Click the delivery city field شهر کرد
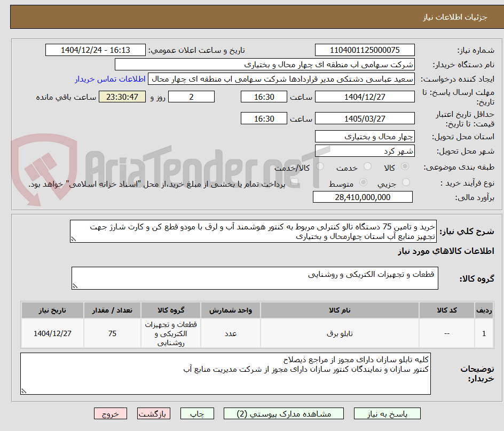Viewport: 504px width, 431px height. pyautogui.click(x=365, y=151)
